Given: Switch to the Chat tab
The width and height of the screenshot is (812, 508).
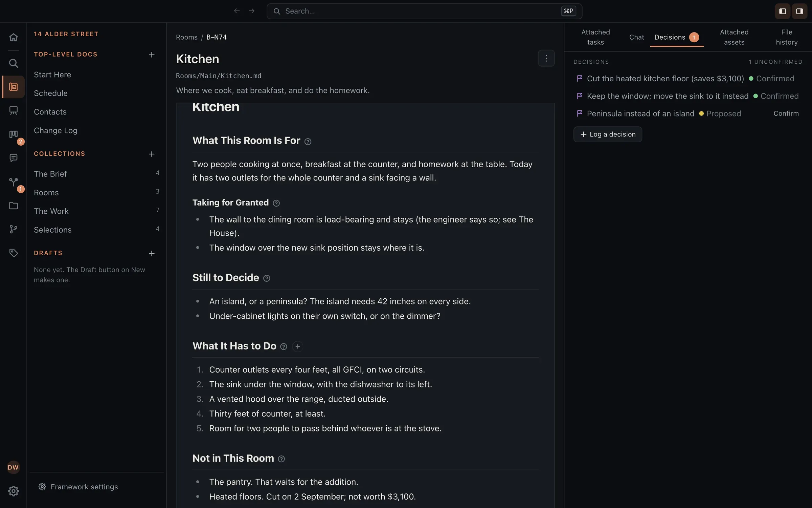Looking at the screenshot, I should (x=636, y=37).
